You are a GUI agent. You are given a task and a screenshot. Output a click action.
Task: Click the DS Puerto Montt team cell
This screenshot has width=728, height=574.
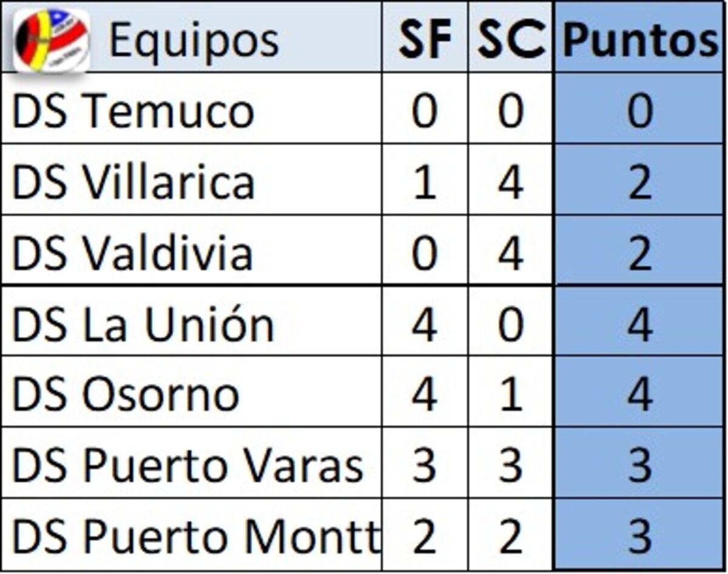click(192, 535)
